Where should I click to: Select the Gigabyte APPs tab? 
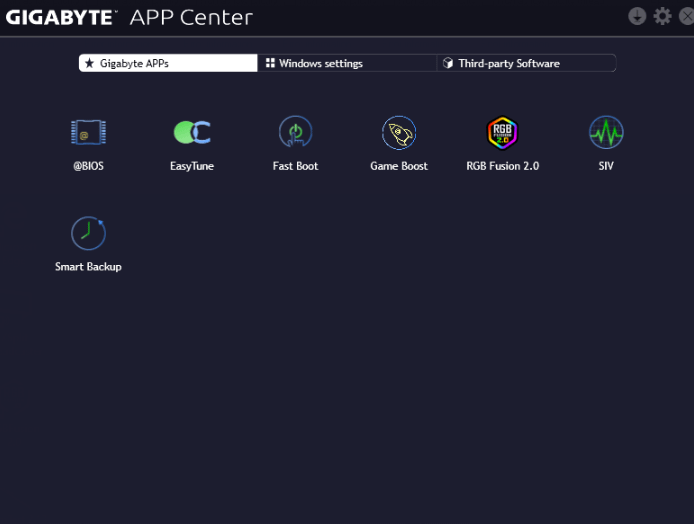click(168, 63)
